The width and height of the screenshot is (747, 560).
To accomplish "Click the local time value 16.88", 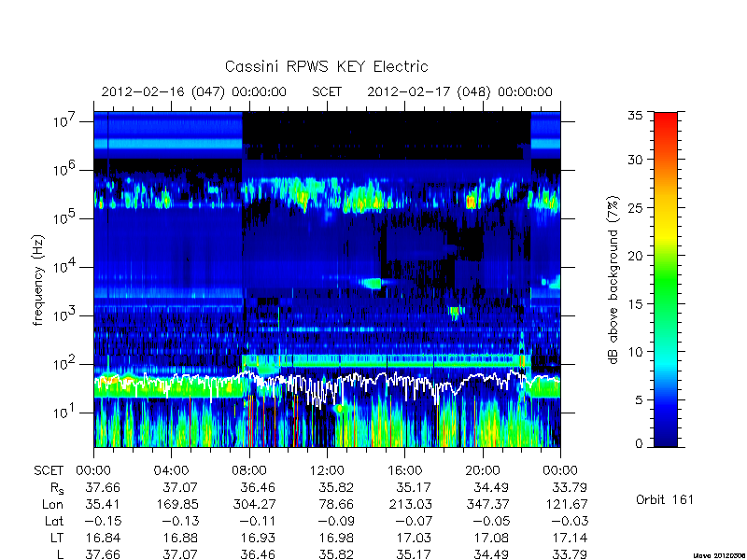I will 180,539.
